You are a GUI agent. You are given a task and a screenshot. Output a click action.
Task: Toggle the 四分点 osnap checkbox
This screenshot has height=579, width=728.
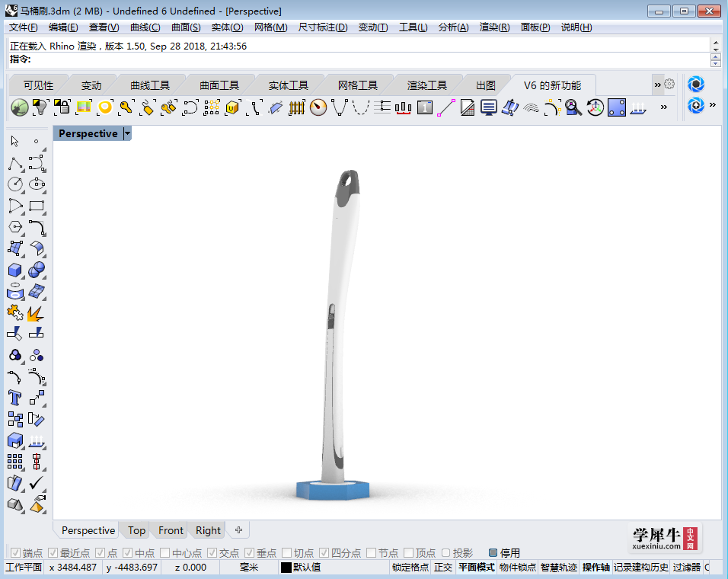324,552
